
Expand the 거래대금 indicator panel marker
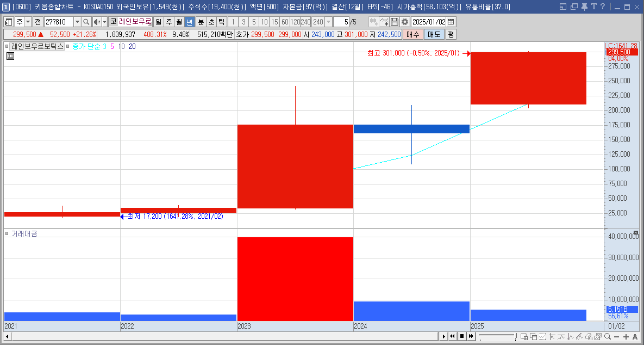tap(7, 233)
